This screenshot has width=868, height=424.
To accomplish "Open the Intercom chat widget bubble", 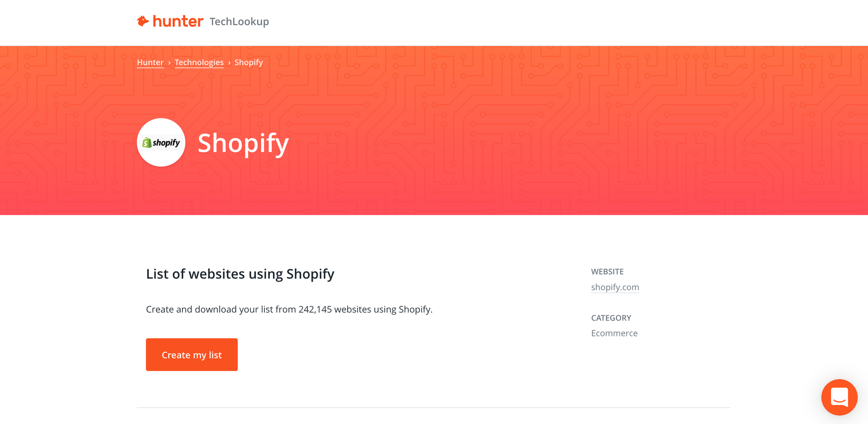I will click(839, 397).
